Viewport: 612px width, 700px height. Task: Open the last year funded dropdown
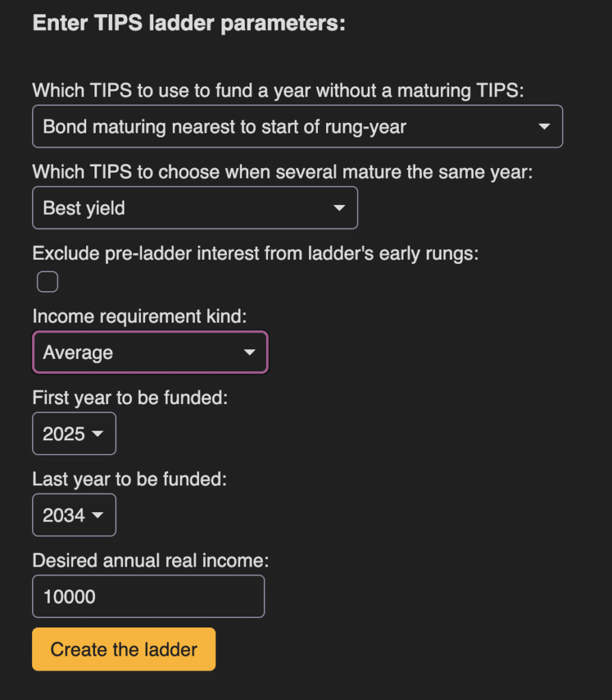coord(74,515)
